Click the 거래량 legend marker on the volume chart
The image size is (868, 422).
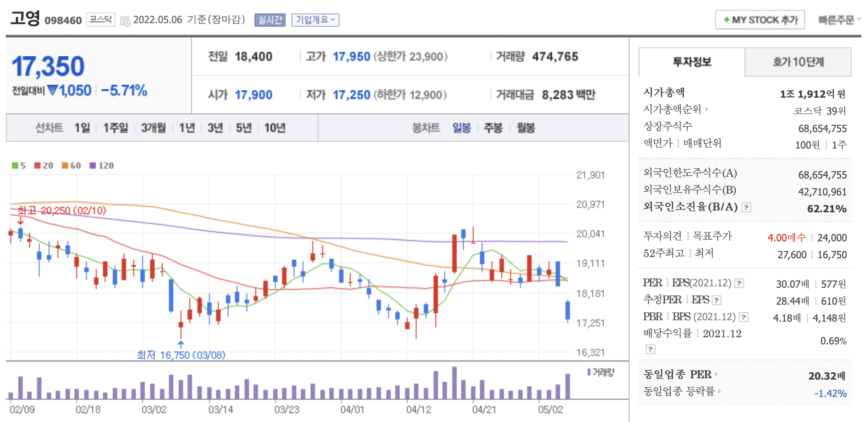pos(589,372)
